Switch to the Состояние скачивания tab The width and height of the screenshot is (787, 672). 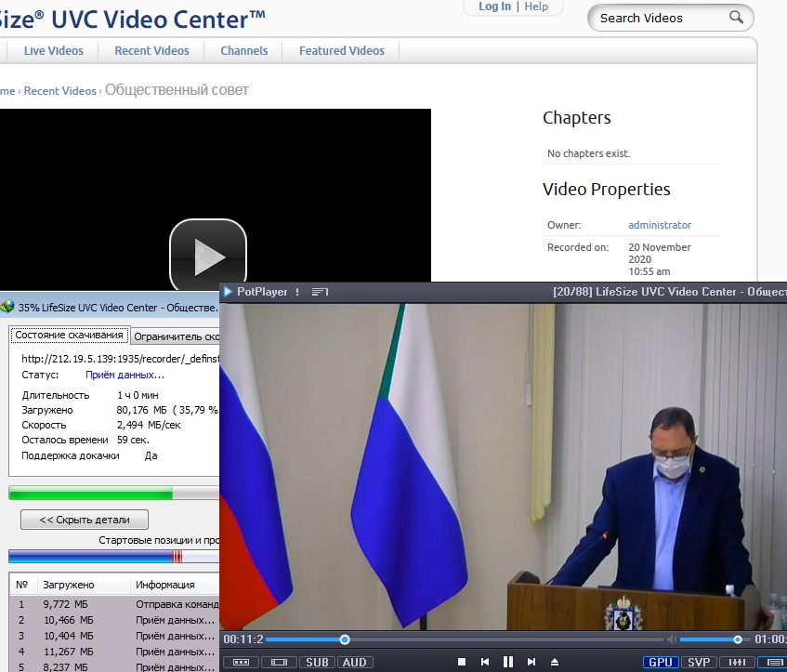(70, 335)
